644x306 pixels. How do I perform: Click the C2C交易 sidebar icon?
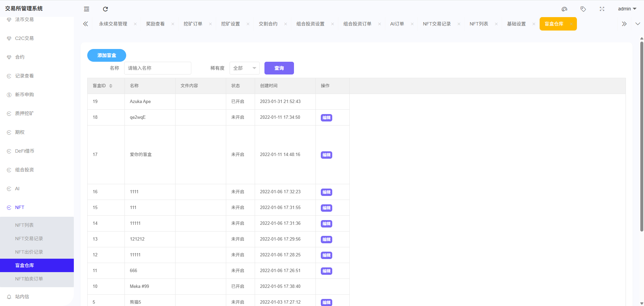coord(8,38)
